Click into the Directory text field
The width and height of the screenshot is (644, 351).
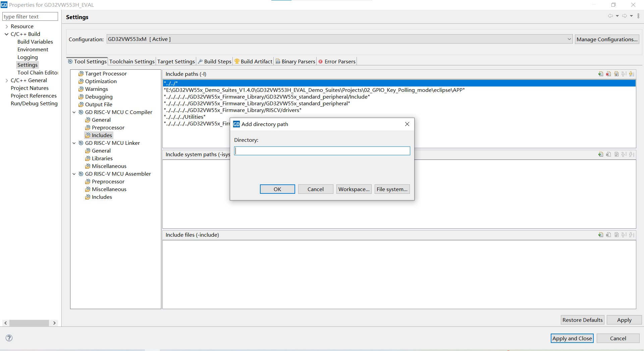322,151
